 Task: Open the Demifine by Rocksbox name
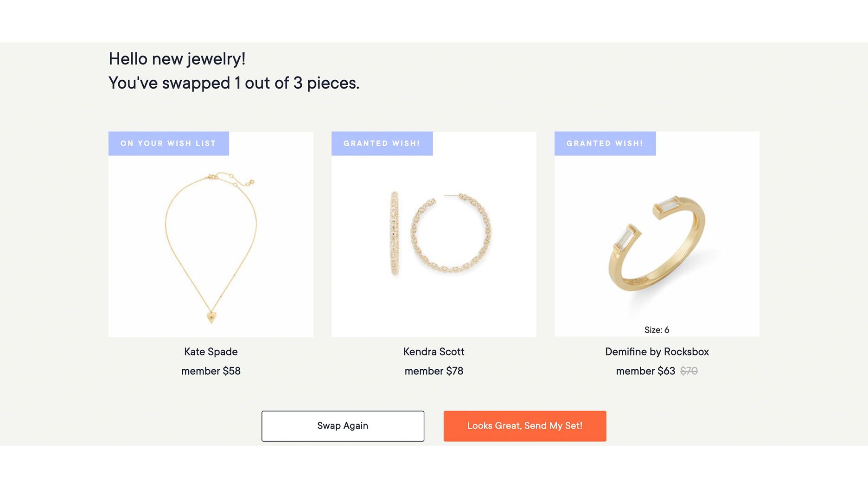(x=657, y=352)
